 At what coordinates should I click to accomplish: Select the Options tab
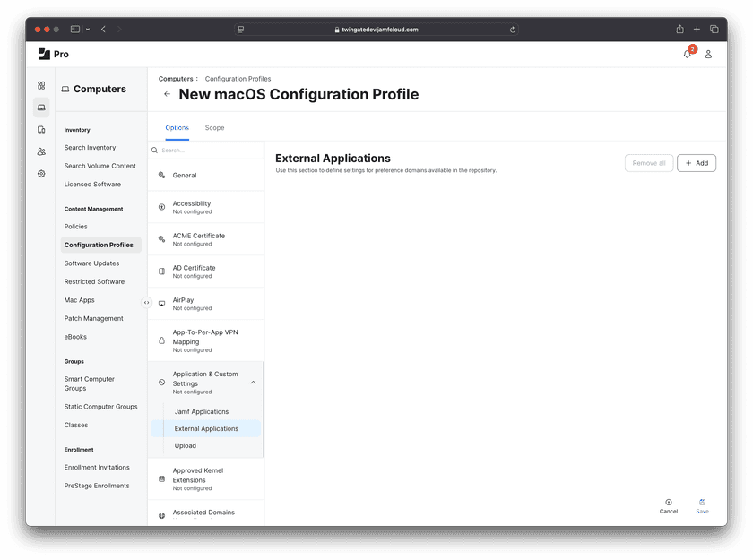[177, 128]
